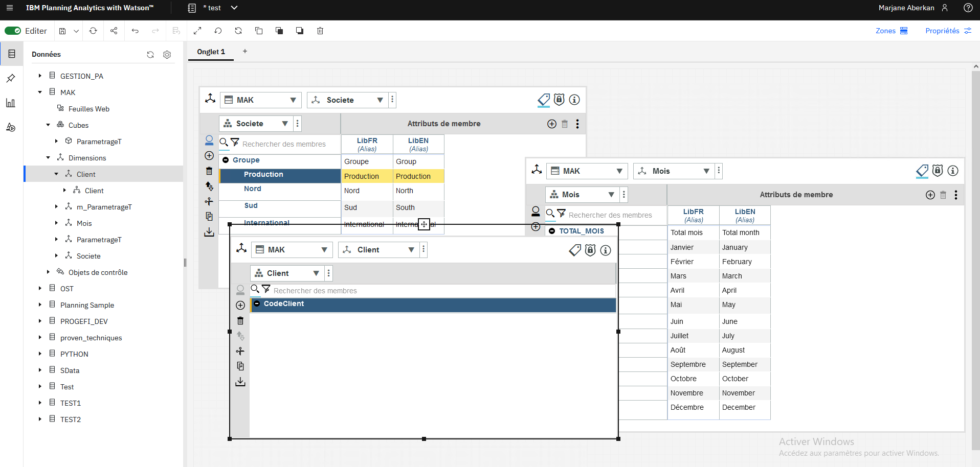
Task: Collapse the Dimensions node
Action: tap(48, 157)
